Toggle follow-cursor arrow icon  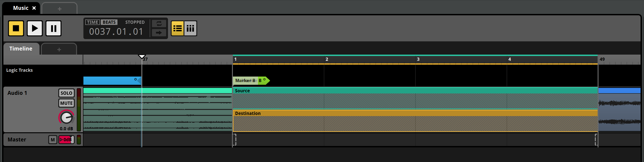point(159,32)
